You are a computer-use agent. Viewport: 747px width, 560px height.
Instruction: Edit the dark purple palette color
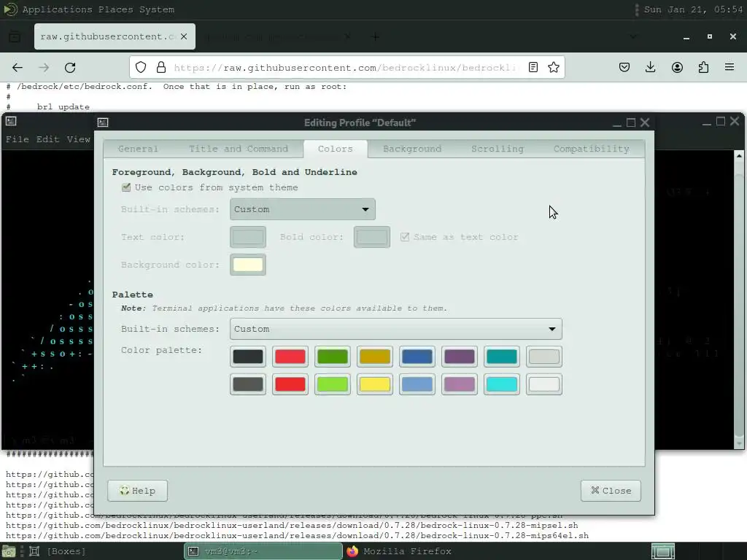coord(460,357)
